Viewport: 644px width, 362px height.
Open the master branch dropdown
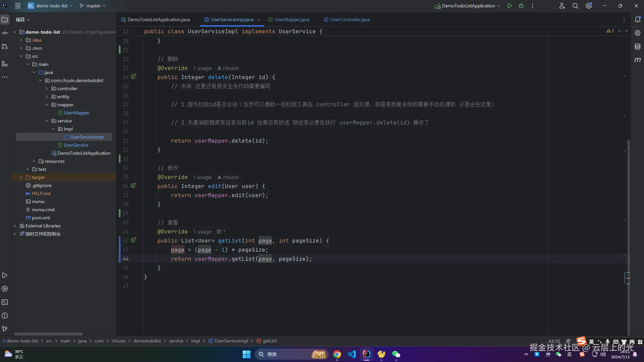(x=93, y=6)
